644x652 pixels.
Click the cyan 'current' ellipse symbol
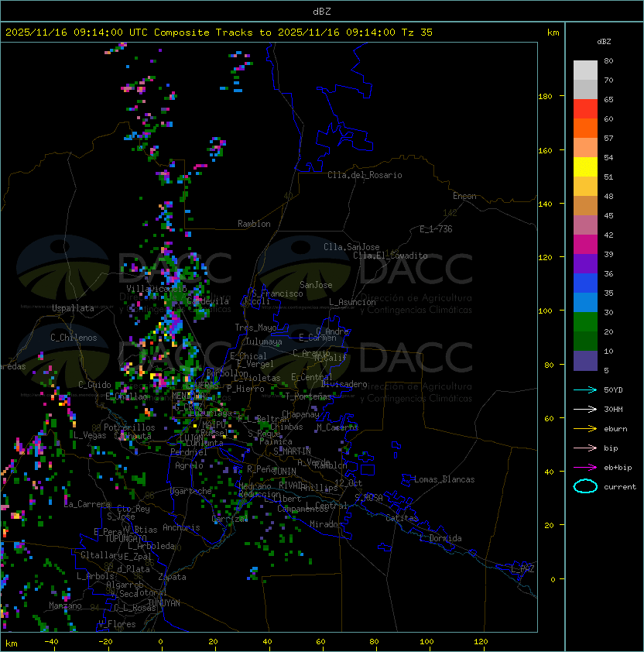point(585,486)
